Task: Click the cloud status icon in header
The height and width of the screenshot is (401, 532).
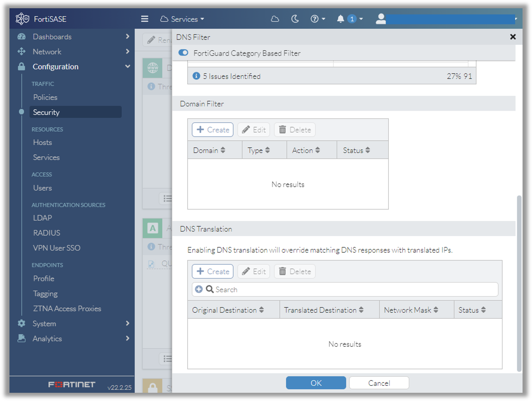Action: [275, 19]
